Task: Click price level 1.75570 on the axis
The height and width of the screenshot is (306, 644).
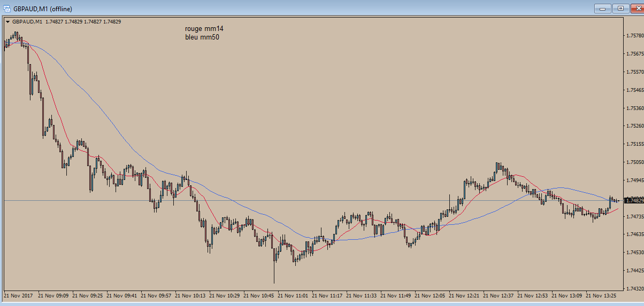Action: [x=634, y=72]
